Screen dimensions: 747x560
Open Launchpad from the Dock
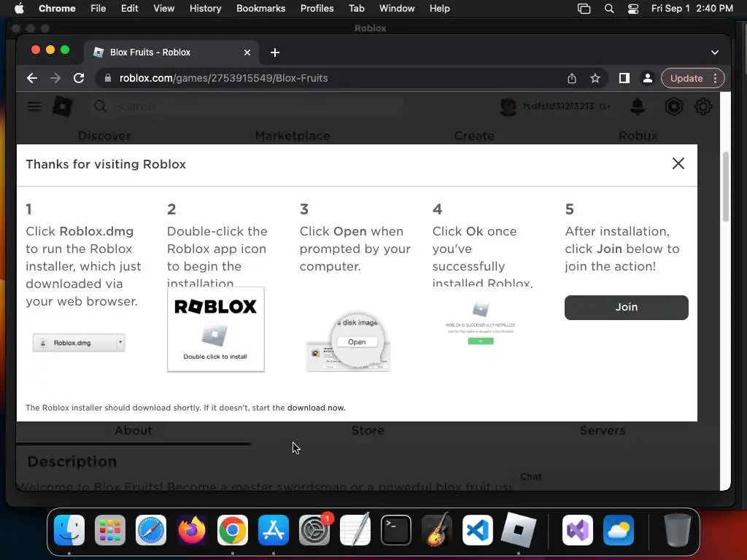[x=110, y=530]
